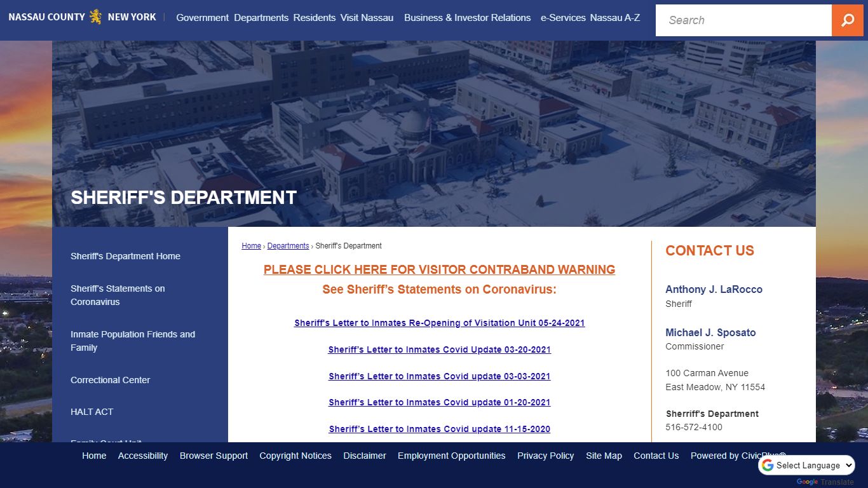The height and width of the screenshot is (488, 868).
Task: Click the SHERIFF'S DEPARTMENT banner title
Action: point(184,198)
